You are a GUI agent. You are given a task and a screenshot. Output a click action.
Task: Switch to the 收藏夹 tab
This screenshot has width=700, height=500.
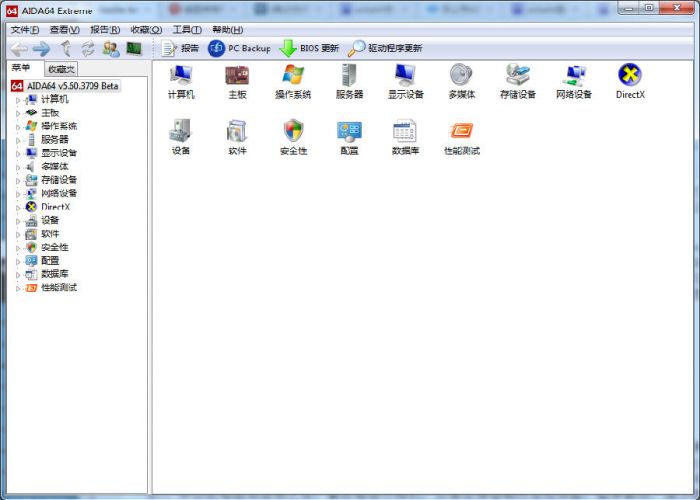[x=62, y=69]
